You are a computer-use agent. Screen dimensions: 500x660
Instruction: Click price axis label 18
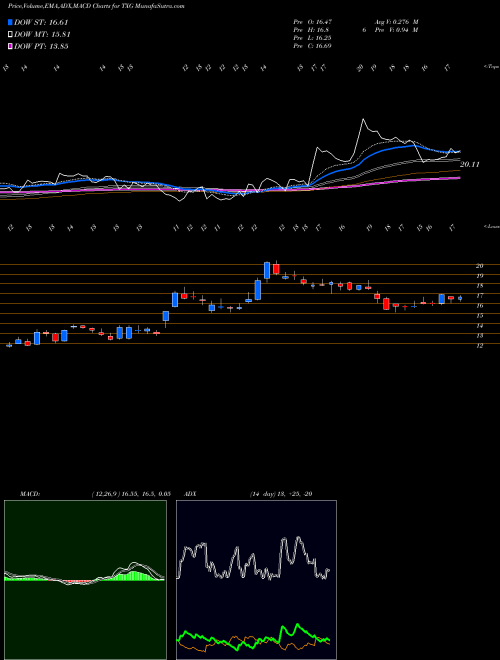pyautogui.click(x=479, y=286)
